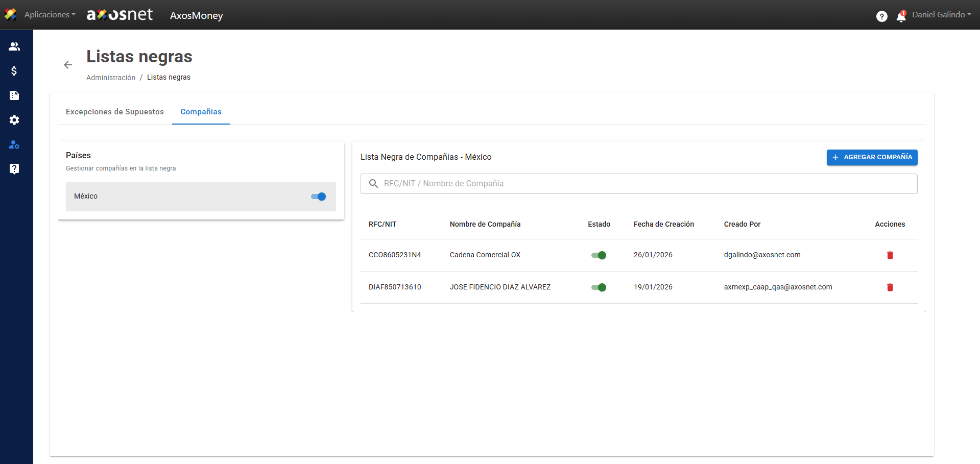Click the back arrow beside Listas negras
This screenshot has width=980, height=464.
[x=68, y=65]
